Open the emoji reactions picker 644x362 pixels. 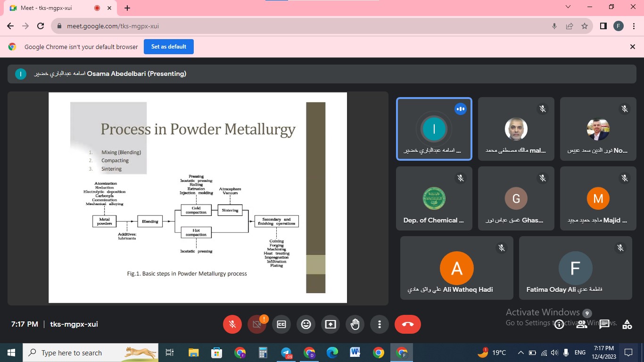click(306, 324)
